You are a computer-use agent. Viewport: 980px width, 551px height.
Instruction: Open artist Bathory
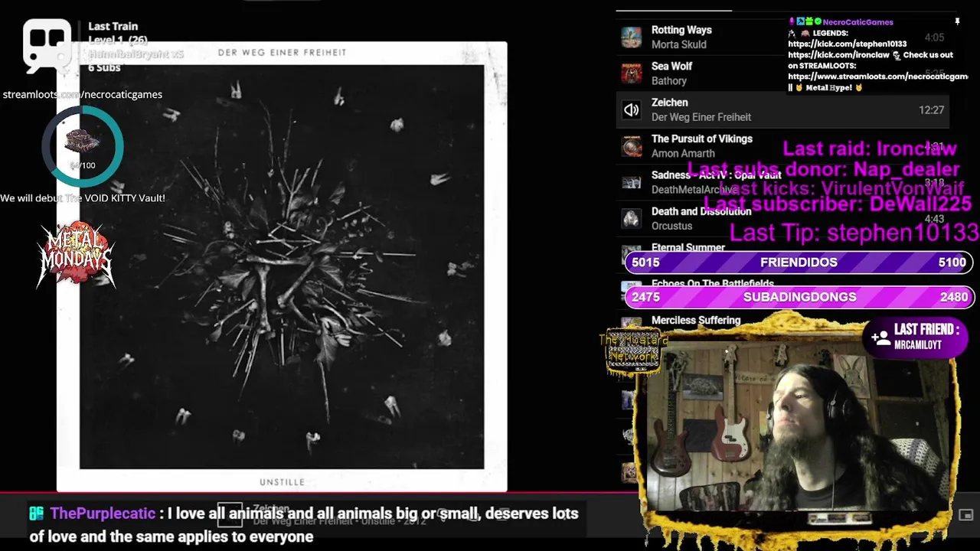tap(668, 80)
